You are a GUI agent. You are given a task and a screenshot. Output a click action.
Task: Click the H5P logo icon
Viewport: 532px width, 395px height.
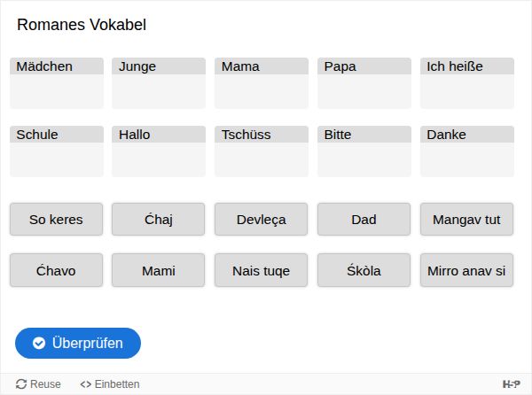512,384
